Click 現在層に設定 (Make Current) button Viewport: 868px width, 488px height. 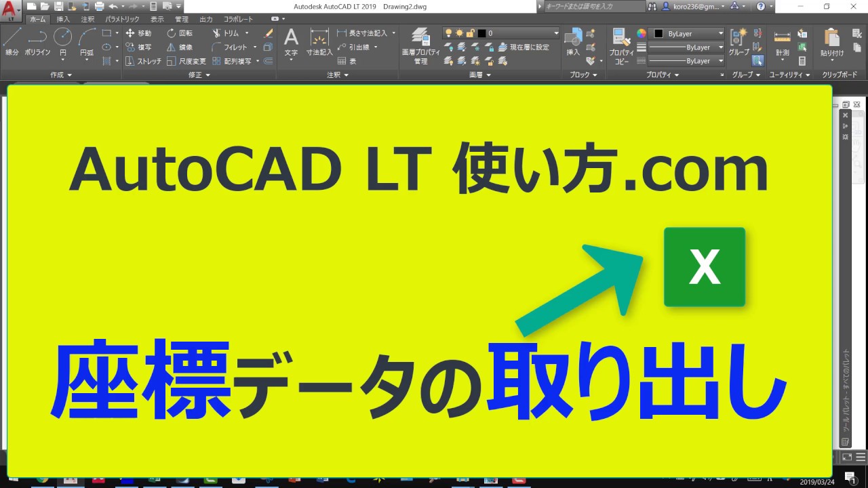[524, 47]
